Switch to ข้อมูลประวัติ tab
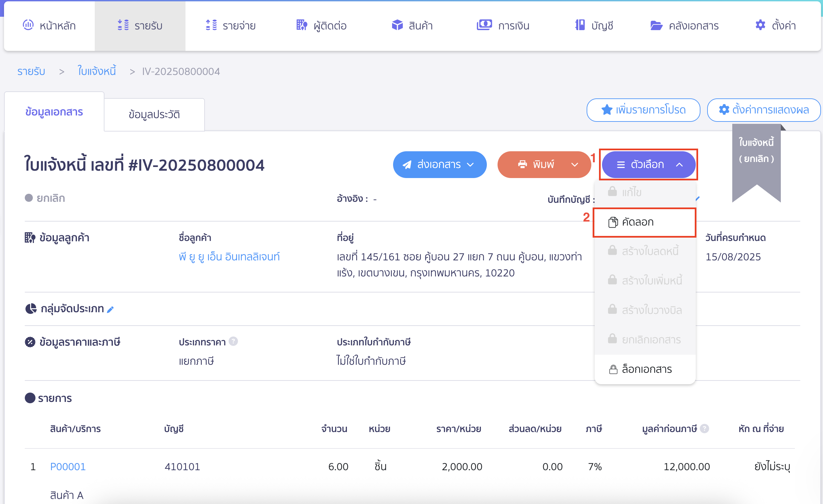This screenshot has width=823, height=504. [x=154, y=114]
